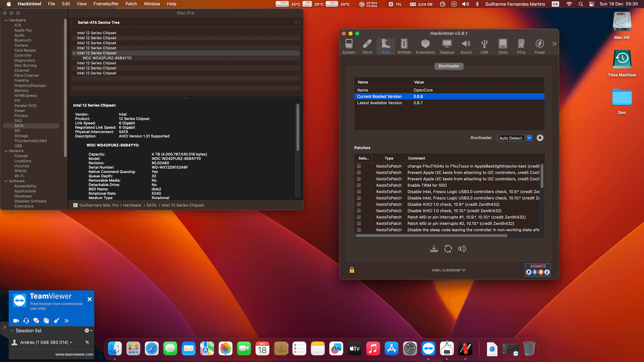
Task: Click the refresh icon below Patches list
Action: click(x=448, y=249)
